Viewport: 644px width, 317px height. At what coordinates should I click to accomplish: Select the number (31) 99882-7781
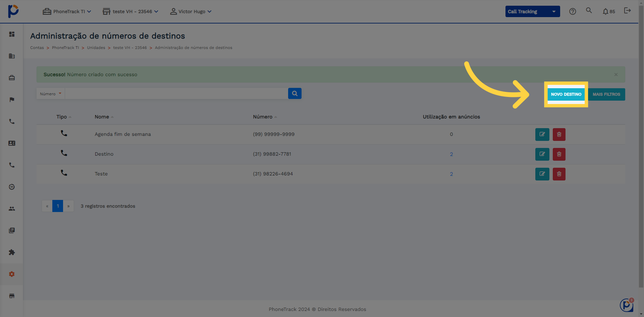(x=272, y=154)
